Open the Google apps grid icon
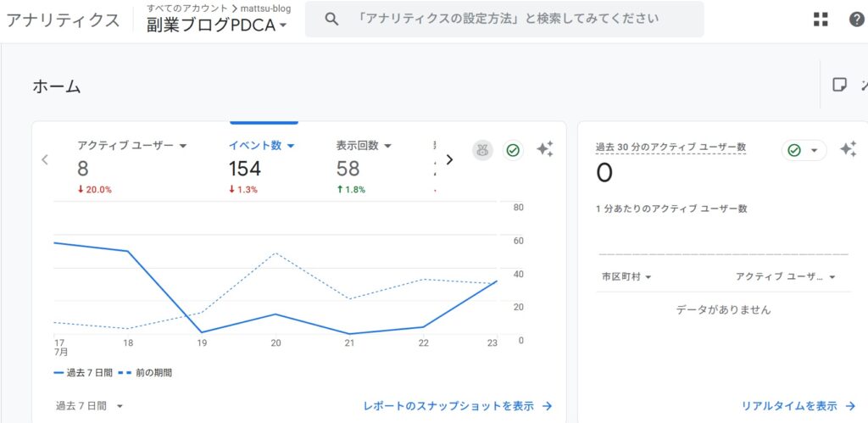 pos(821,19)
